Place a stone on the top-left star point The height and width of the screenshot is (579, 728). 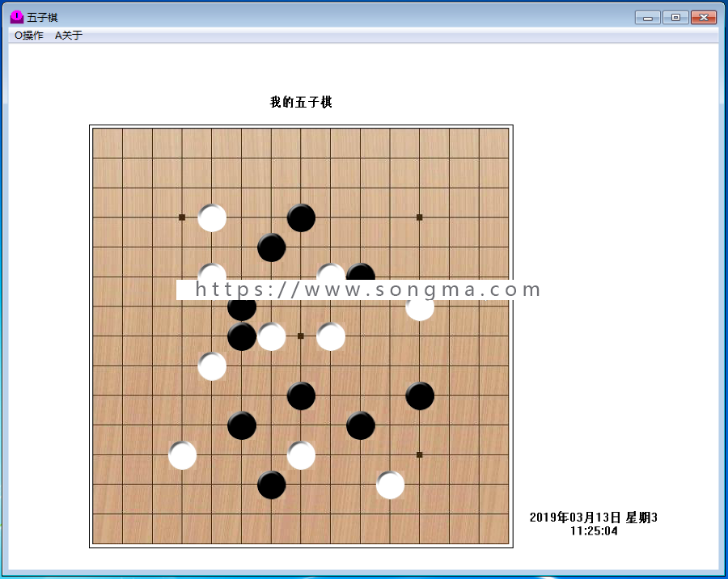(182, 218)
